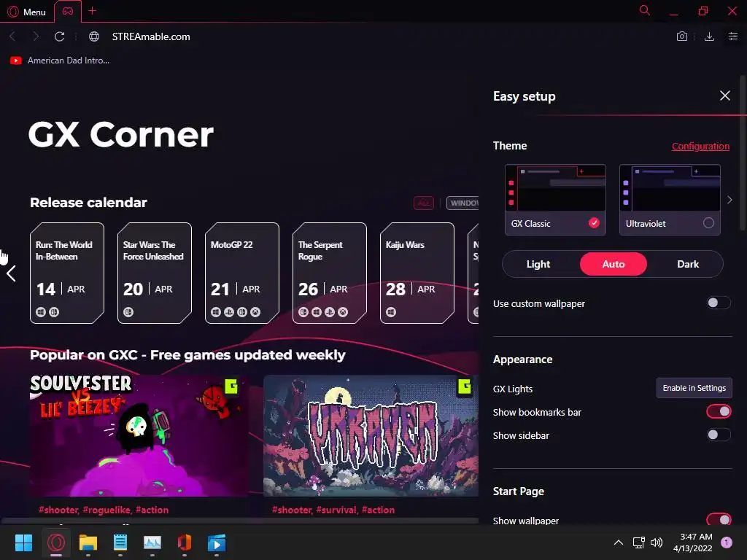Switch to Auto mode
This screenshot has width=747, height=560.
613,264
